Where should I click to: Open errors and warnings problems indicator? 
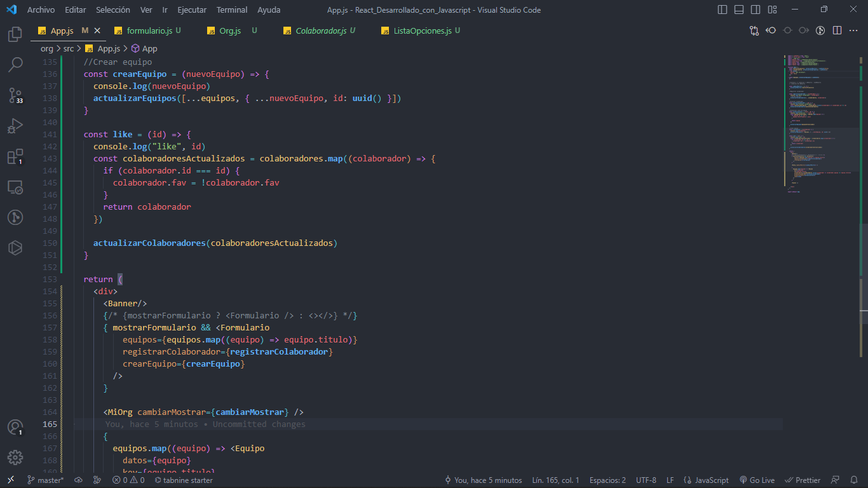tap(128, 480)
